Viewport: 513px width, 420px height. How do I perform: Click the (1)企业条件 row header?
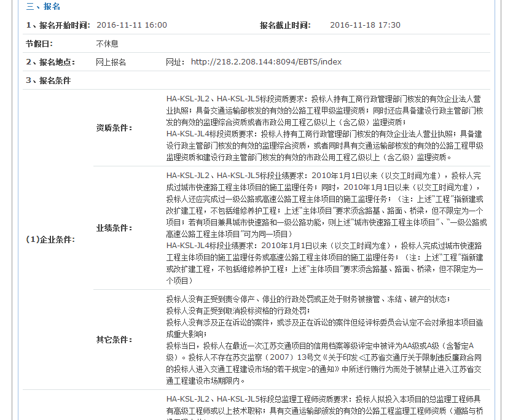click(x=50, y=239)
